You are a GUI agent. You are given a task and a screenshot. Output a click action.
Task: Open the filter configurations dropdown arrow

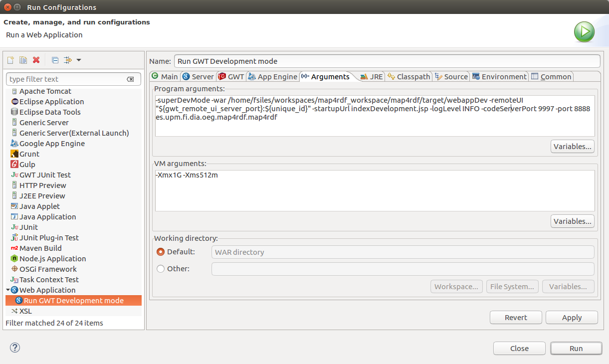[79, 60]
